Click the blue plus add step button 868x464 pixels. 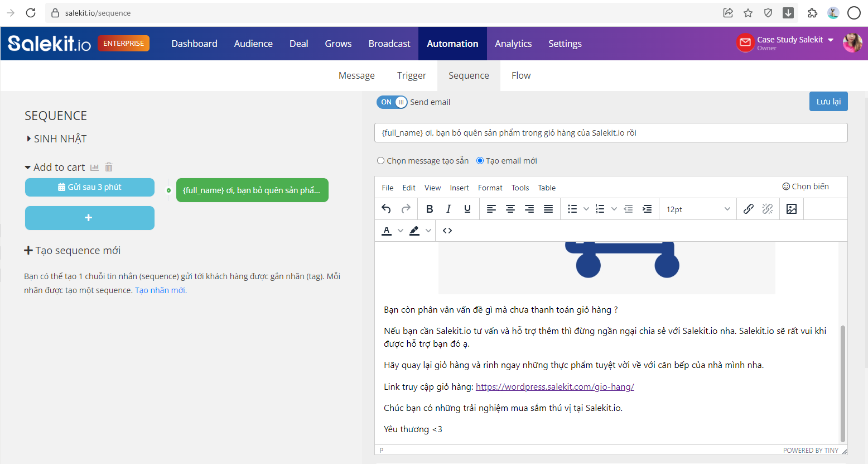[90, 218]
